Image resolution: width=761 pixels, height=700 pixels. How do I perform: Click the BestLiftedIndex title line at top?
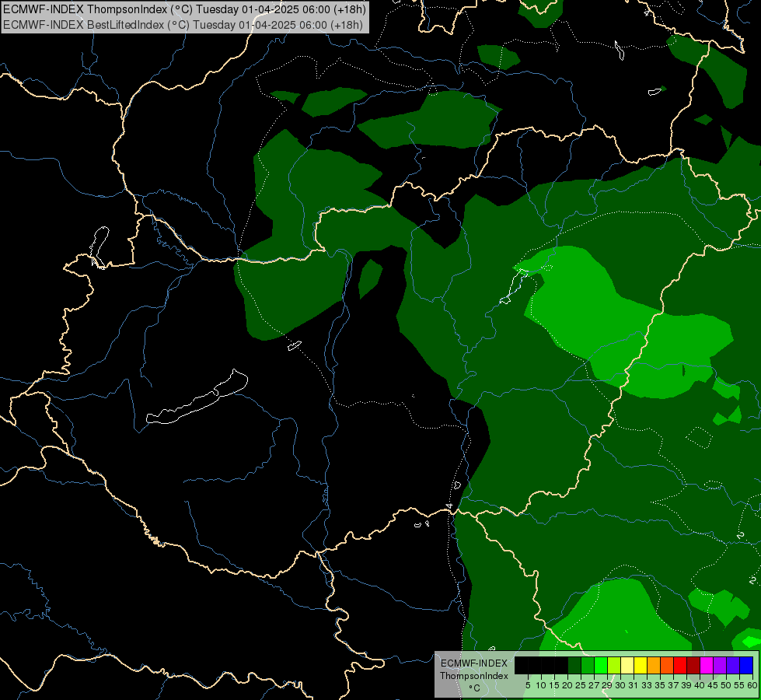pos(183,25)
